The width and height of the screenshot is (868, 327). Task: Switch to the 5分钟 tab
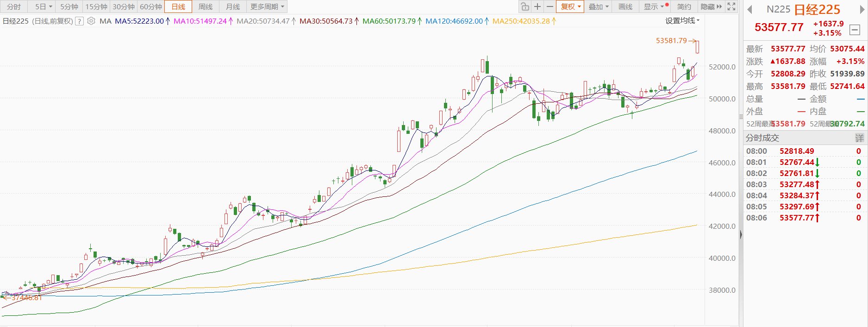click(69, 6)
